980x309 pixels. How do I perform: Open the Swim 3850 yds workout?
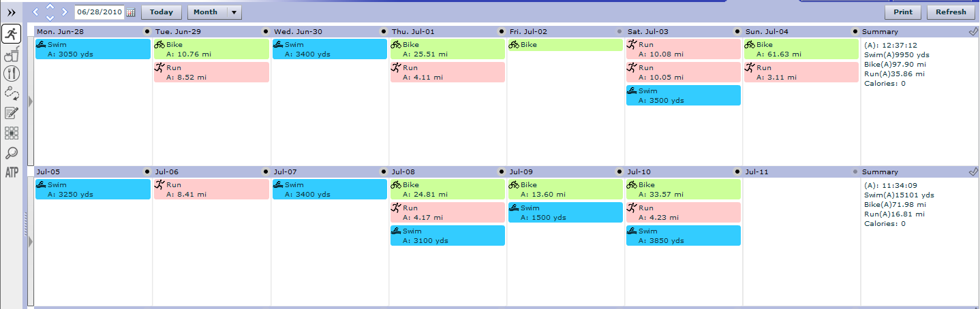[x=683, y=235]
